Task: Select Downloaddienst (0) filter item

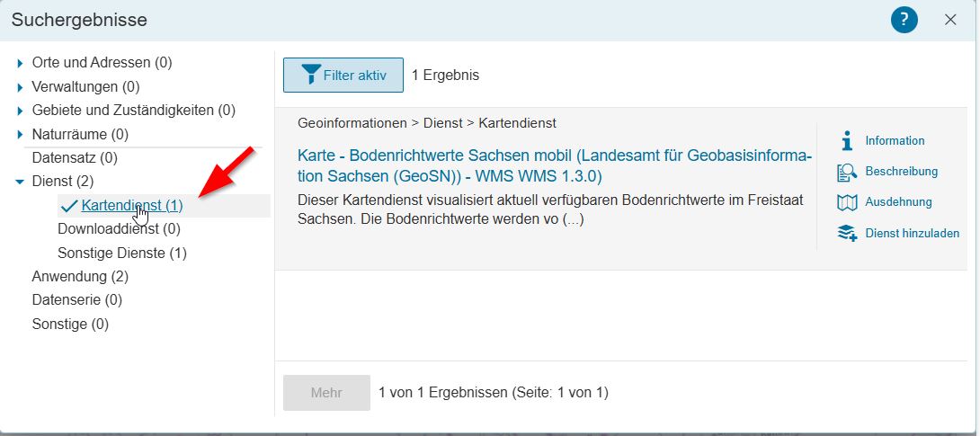Action: click(x=119, y=229)
